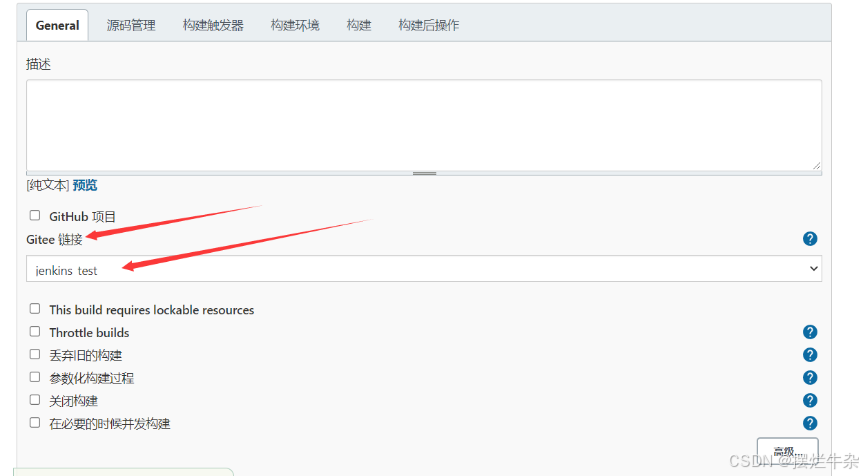This screenshot has width=863, height=476.
Task: Go to 构建触发器 tab
Action: click(213, 25)
